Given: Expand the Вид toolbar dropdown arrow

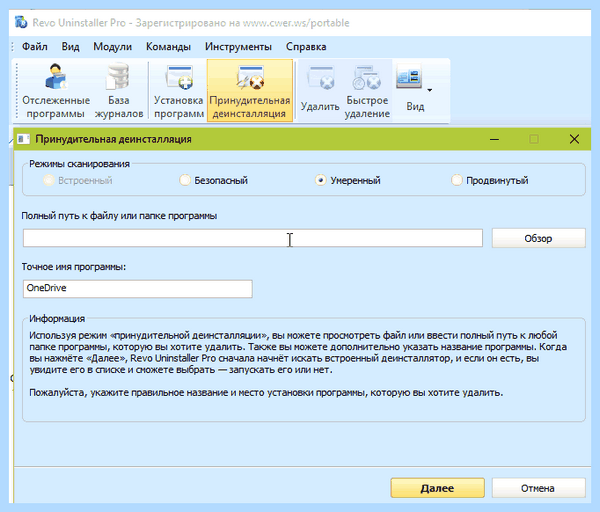Looking at the screenshot, I should click(x=430, y=90).
